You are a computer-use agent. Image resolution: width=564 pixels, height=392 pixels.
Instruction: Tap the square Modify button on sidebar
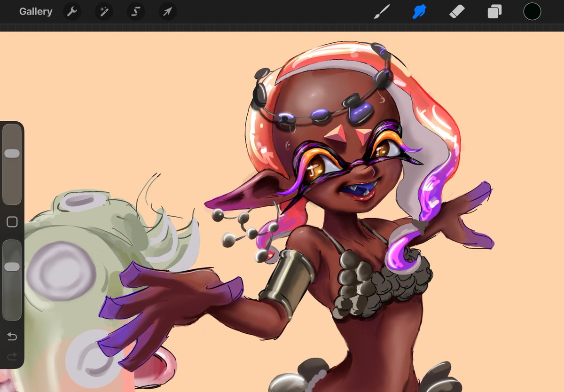pyautogui.click(x=12, y=222)
